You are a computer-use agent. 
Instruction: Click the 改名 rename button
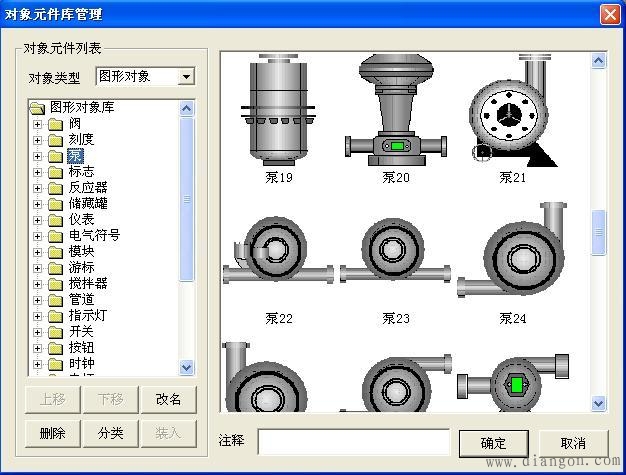coord(168,399)
